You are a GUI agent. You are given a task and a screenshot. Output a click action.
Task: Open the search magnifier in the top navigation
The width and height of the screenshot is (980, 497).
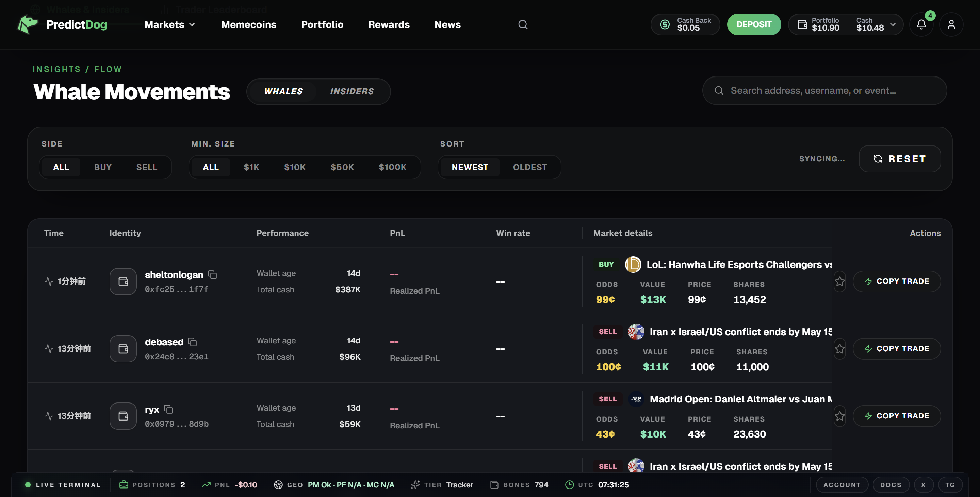point(523,25)
